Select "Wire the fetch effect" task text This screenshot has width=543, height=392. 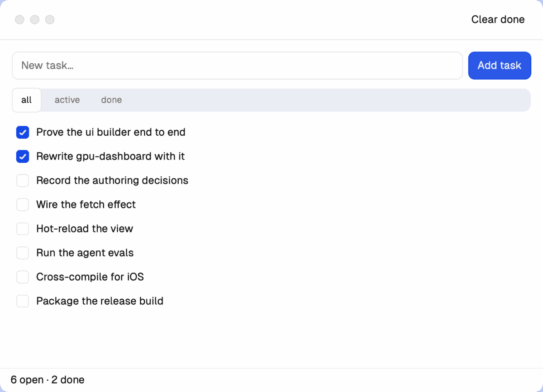pyautogui.click(x=86, y=205)
